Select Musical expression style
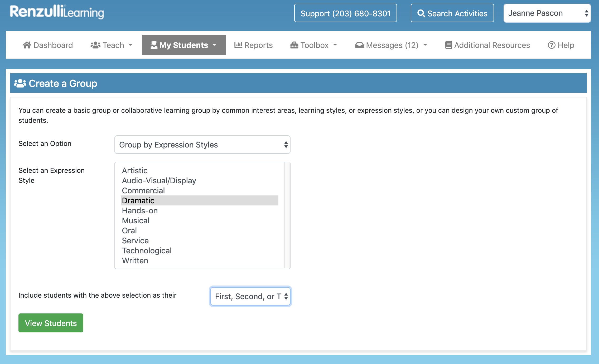 pyautogui.click(x=200, y=220)
